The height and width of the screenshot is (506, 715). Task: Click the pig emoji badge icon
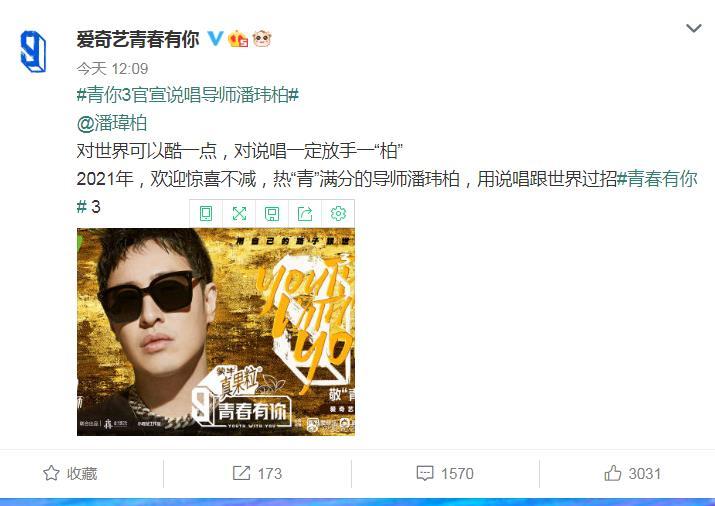click(x=262, y=39)
